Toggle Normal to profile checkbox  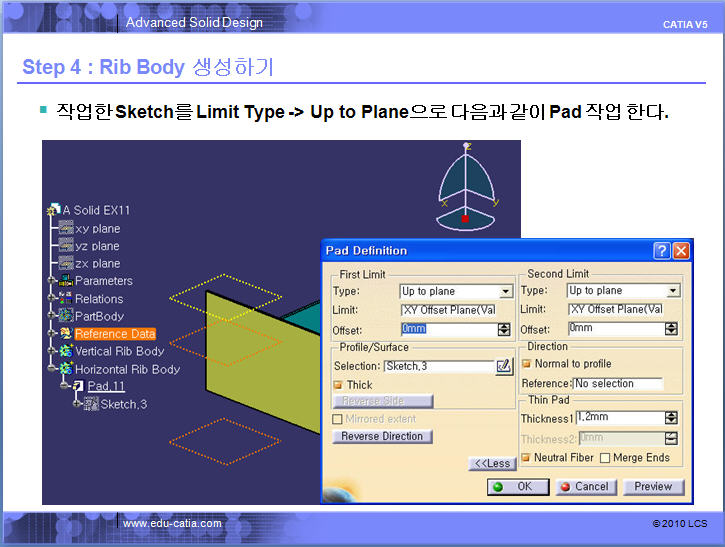pyautogui.click(x=527, y=364)
